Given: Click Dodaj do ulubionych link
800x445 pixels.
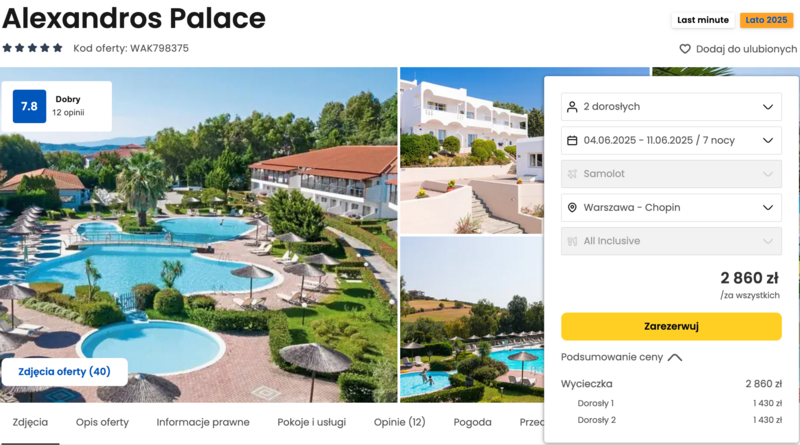Looking at the screenshot, I should (x=746, y=49).
